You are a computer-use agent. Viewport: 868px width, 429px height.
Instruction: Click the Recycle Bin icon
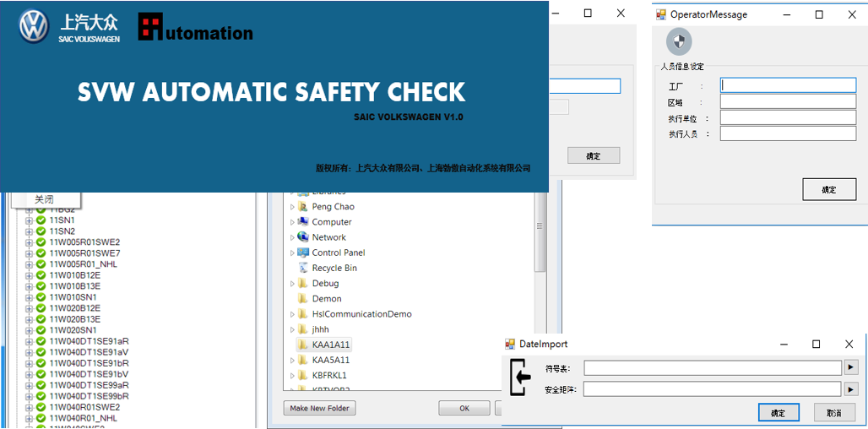tap(303, 268)
